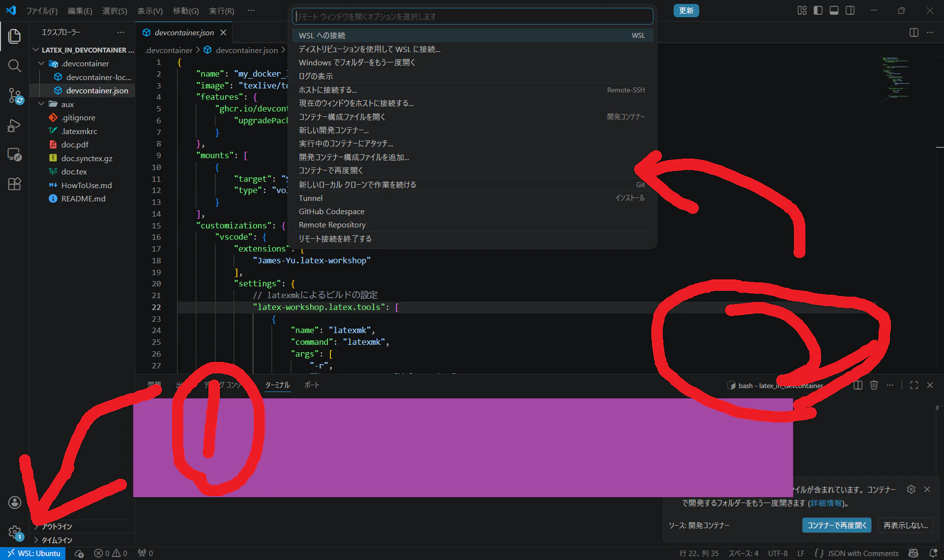Screen dimensions: 944x560
Task: Toggle the primary side bar
Action: click(x=818, y=10)
